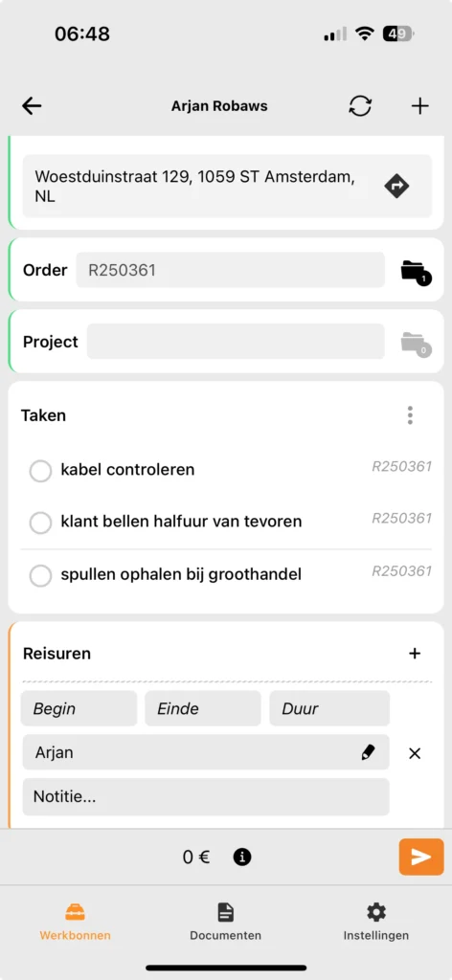Add a new Reisuren entry

click(x=415, y=654)
